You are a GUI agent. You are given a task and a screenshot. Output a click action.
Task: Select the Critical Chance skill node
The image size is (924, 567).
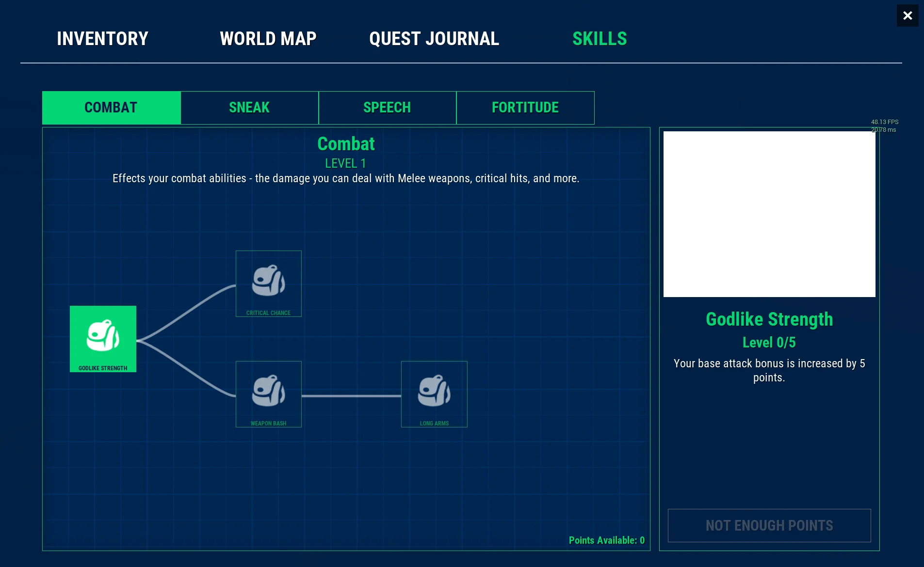tap(268, 283)
